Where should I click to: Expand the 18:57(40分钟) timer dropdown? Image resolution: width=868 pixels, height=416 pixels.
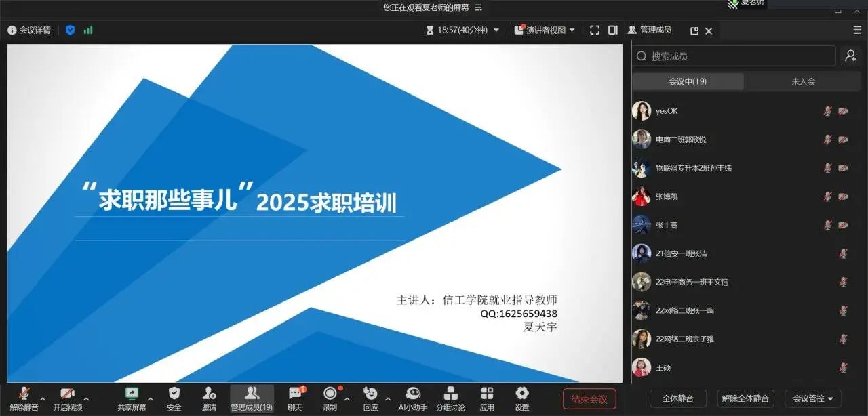(x=462, y=30)
